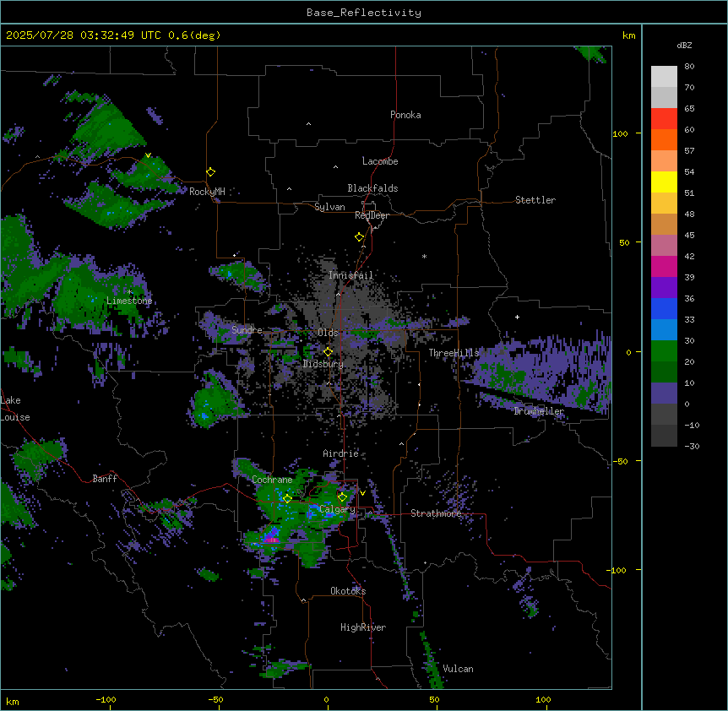Click the Blackfalds label
728x711 pixels.
[372, 188]
